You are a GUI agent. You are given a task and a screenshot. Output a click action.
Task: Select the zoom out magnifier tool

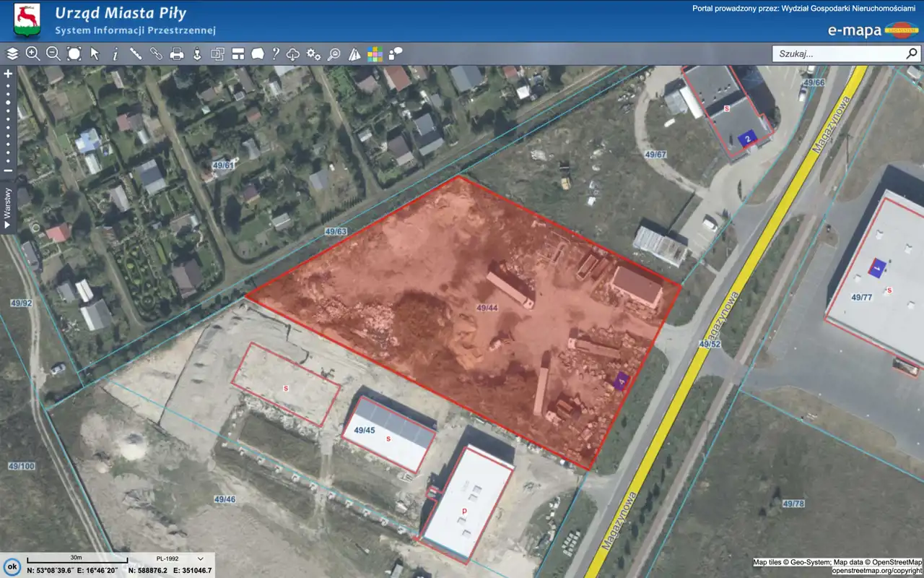53,53
